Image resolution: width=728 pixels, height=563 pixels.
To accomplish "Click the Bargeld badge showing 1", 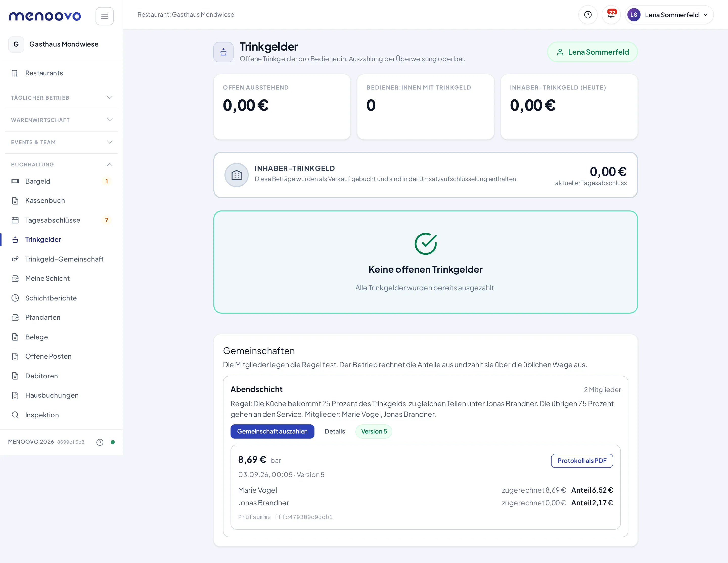I will [107, 181].
